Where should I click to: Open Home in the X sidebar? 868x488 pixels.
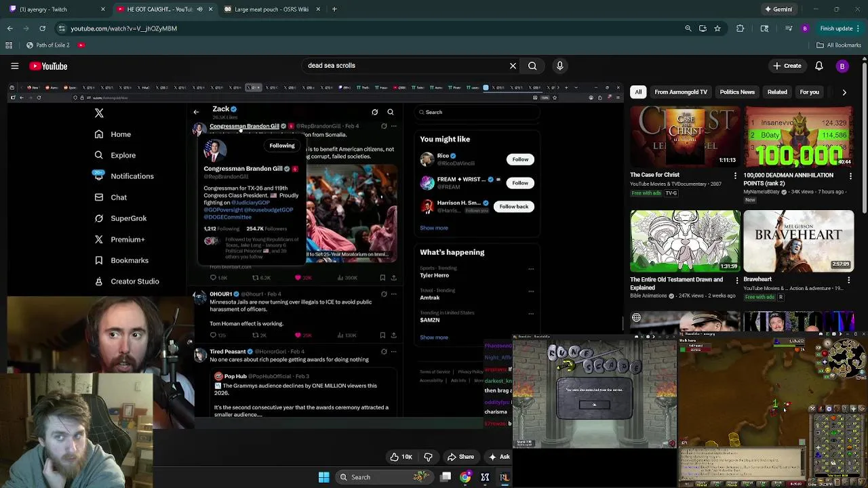click(x=113, y=134)
